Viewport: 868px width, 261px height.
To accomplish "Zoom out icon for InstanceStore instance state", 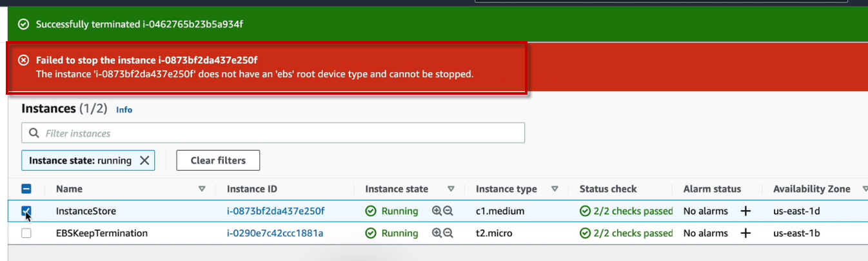I will click(448, 211).
